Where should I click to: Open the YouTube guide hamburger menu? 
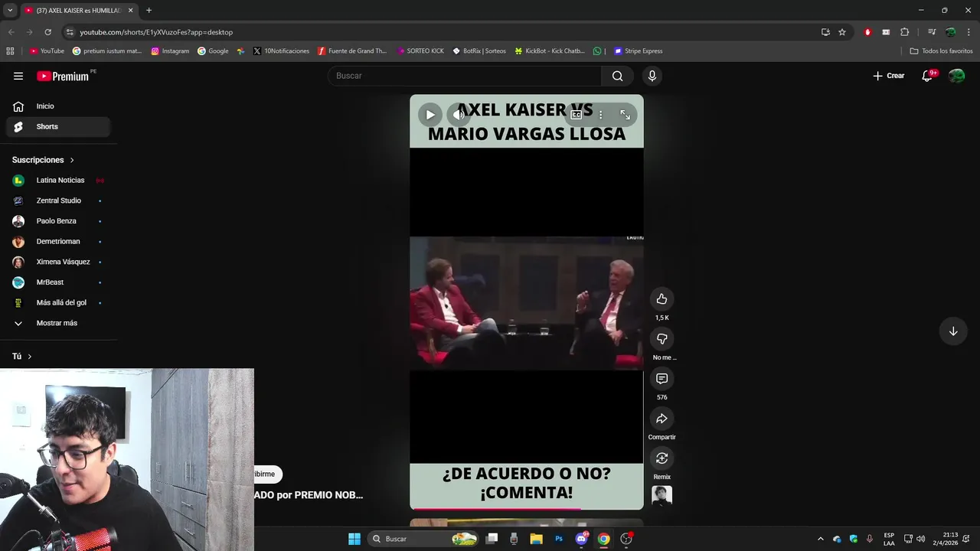[18, 76]
